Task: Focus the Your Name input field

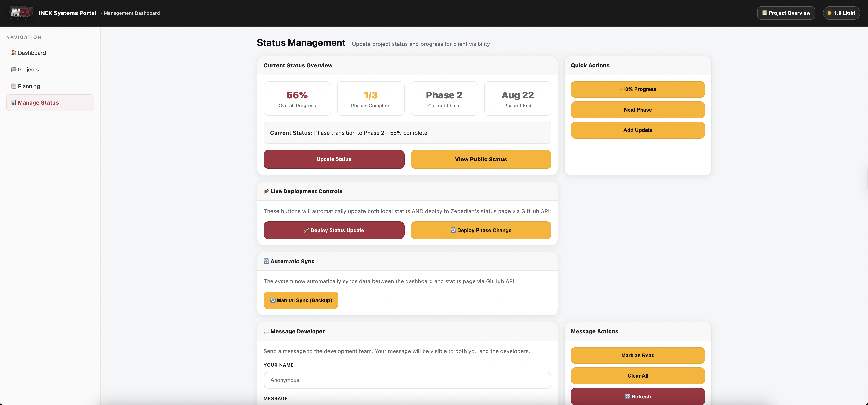Action: coord(407,380)
